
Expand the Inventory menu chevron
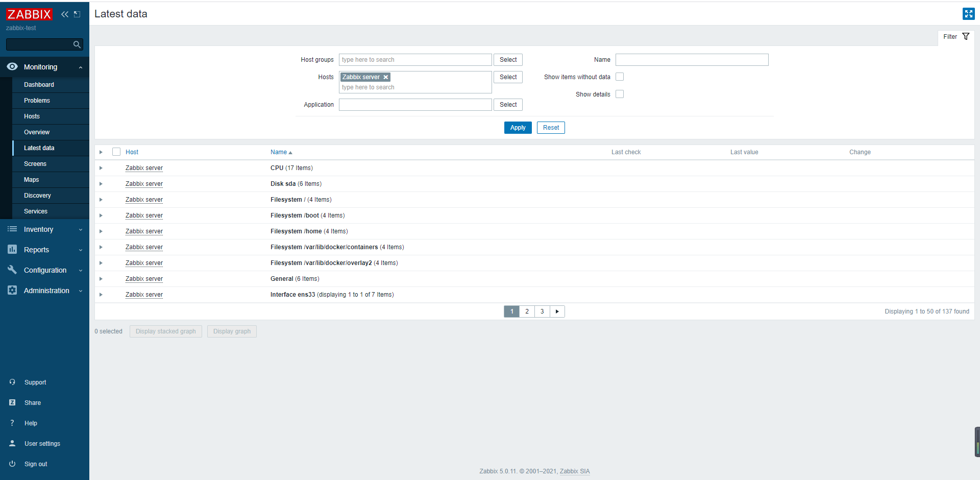click(x=81, y=230)
